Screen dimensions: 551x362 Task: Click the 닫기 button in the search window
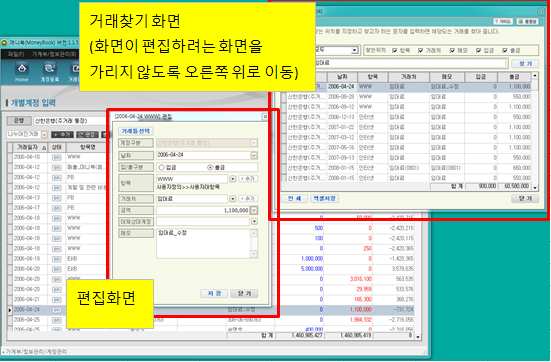(x=525, y=199)
